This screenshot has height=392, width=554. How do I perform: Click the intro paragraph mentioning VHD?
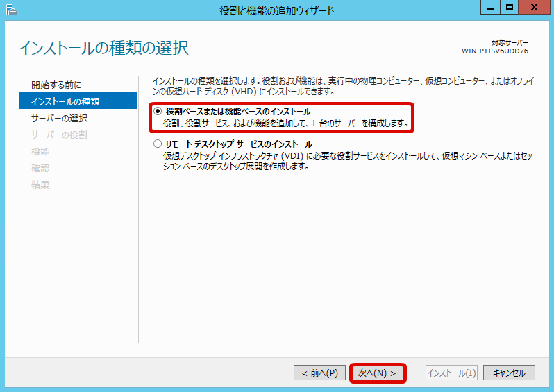click(x=343, y=86)
